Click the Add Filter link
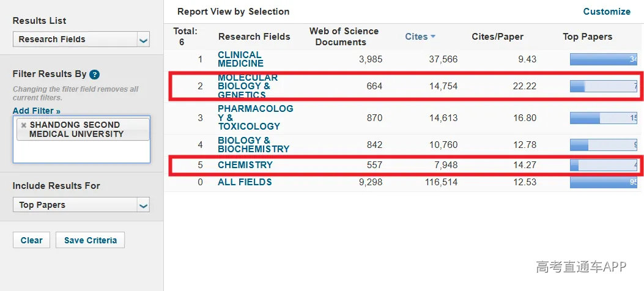 pos(37,111)
